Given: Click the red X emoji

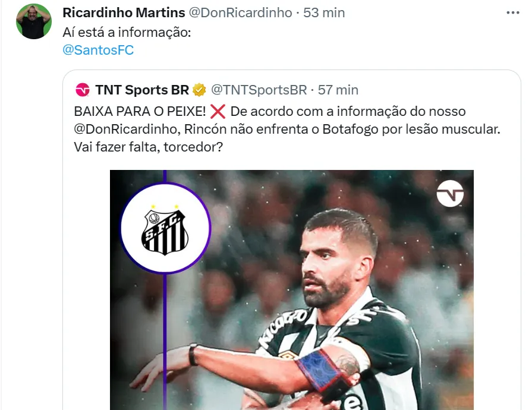Looking at the screenshot, I should (218, 112).
